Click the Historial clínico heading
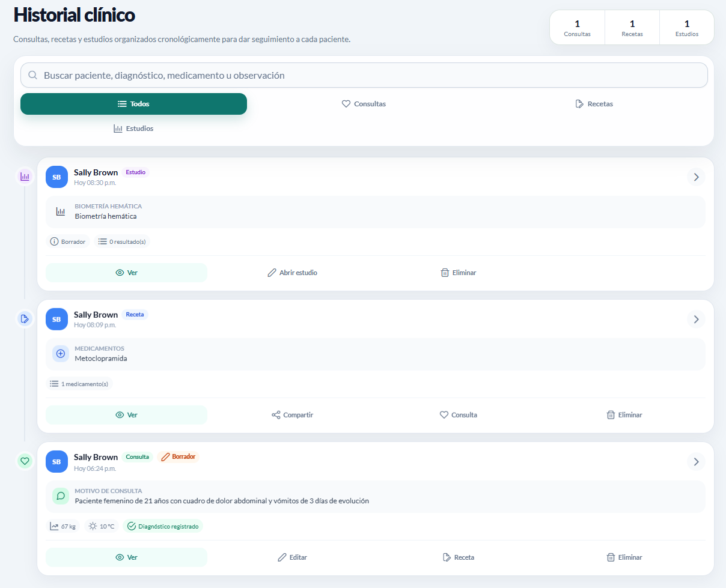726x588 pixels. pyautogui.click(x=75, y=15)
